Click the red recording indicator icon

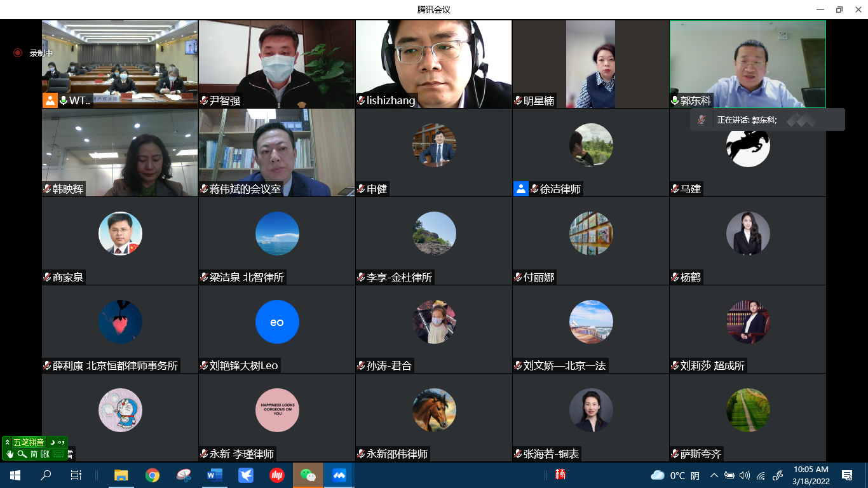(18, 53)
